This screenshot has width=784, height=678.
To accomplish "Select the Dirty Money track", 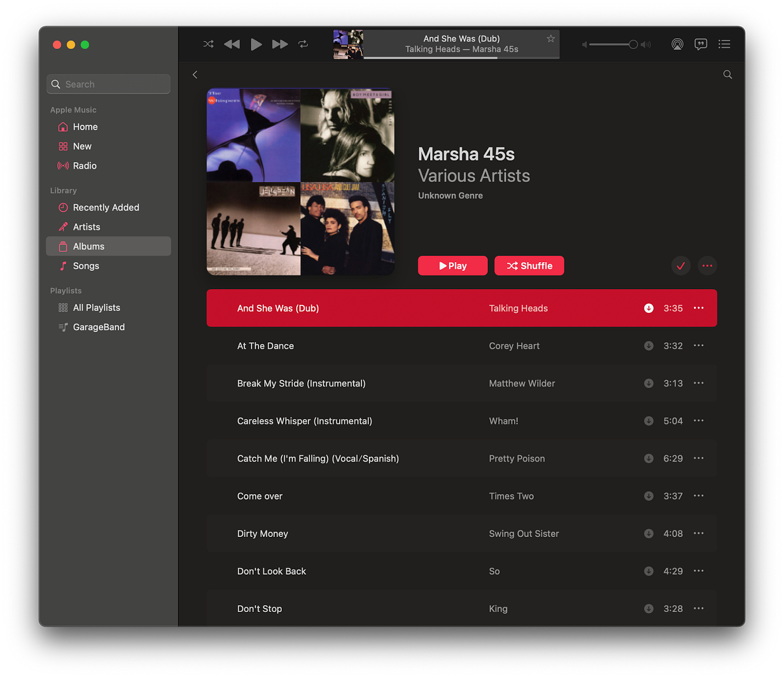I will coord(461,534).
